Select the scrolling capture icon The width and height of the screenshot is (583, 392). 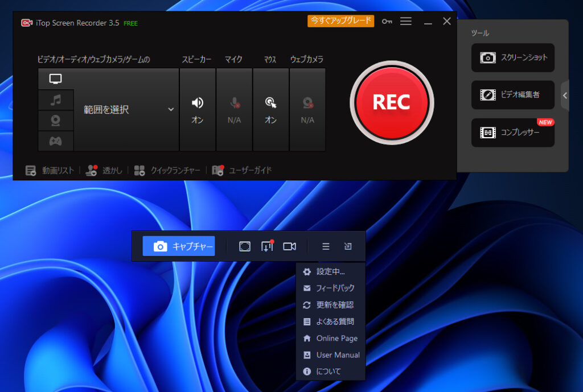(x=267, y=246)
